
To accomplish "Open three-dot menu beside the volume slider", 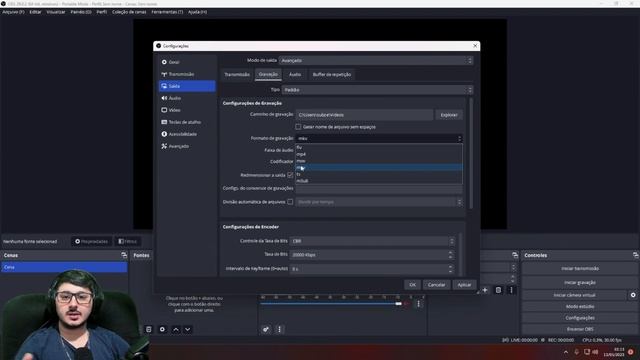I will pos(418,304).
